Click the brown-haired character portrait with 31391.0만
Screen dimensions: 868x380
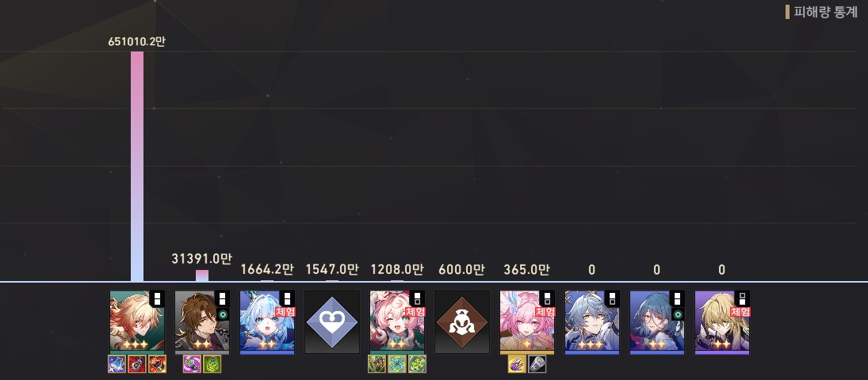[202, 322]
